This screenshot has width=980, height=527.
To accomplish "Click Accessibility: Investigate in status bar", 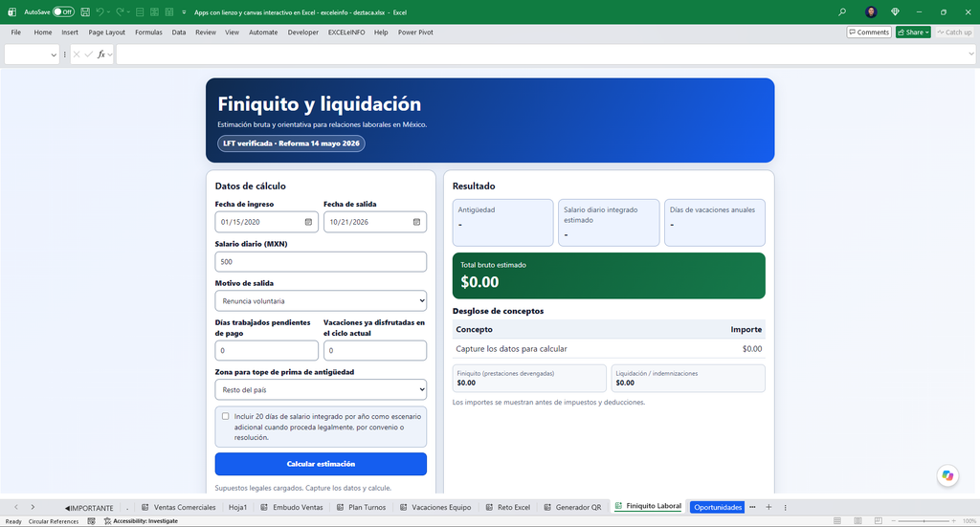I will point(141,520).
